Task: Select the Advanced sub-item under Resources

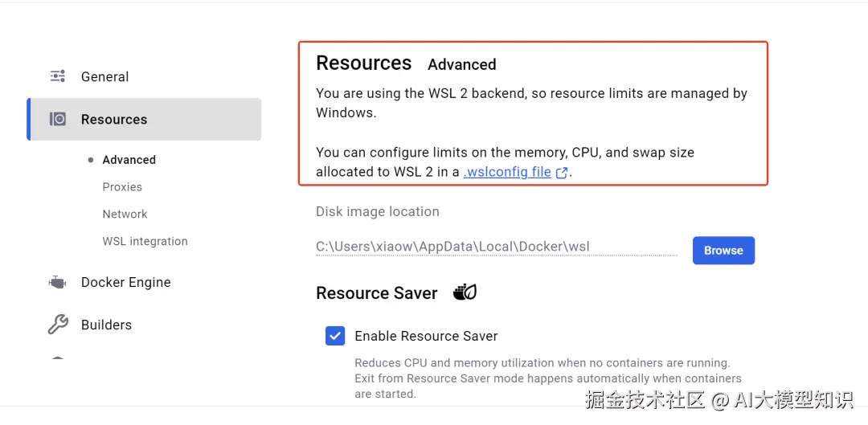Action: tap(129, 160)
